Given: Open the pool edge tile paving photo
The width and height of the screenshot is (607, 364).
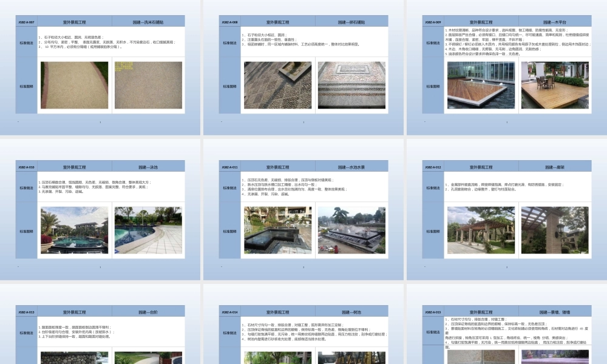Looking at the screenshot, I should click(x=148, y=230).
